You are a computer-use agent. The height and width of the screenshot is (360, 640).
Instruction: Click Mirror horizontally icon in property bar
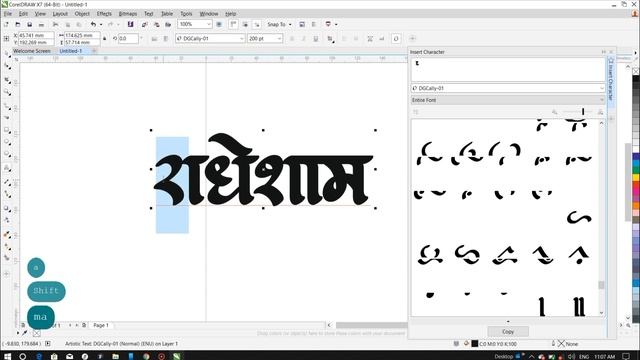[x=154, y=39]
